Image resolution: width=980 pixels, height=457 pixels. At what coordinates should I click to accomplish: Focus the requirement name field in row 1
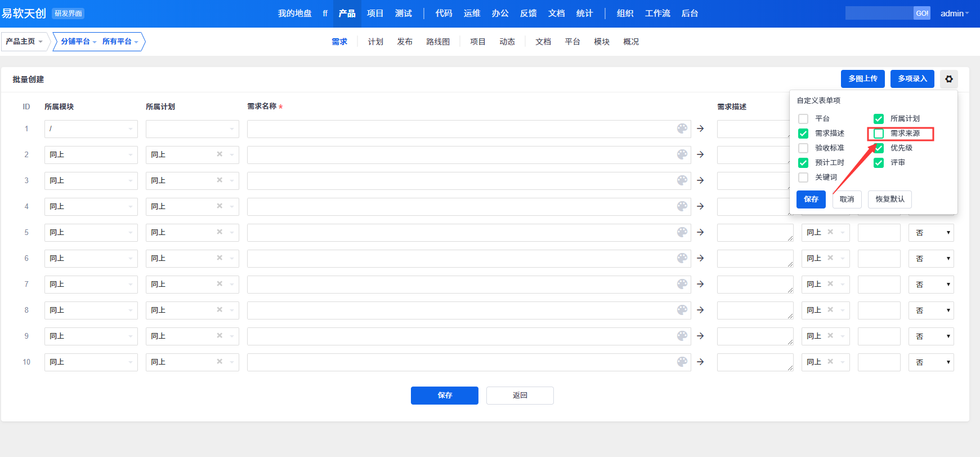pos(469,129)
